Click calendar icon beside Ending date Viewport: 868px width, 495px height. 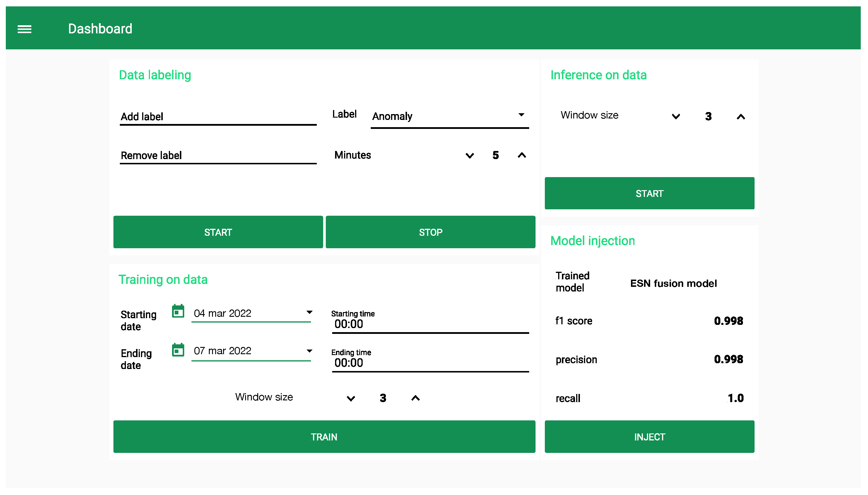(178, 350)
